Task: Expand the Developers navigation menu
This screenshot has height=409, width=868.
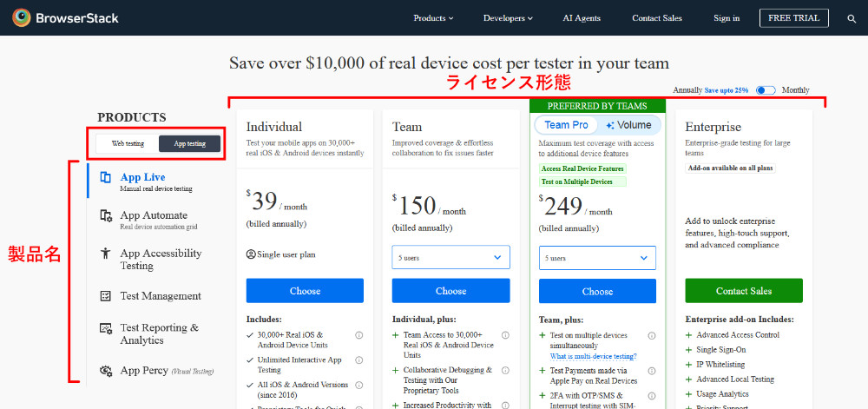Action: coord(508,18)
